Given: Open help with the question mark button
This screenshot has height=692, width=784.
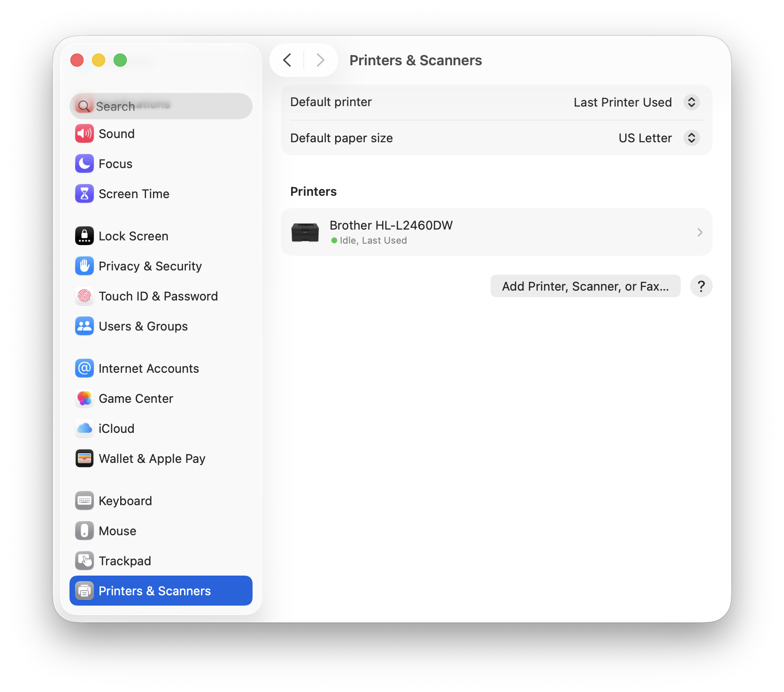Looking at the screenshot, I should click(x=701, y=286).
